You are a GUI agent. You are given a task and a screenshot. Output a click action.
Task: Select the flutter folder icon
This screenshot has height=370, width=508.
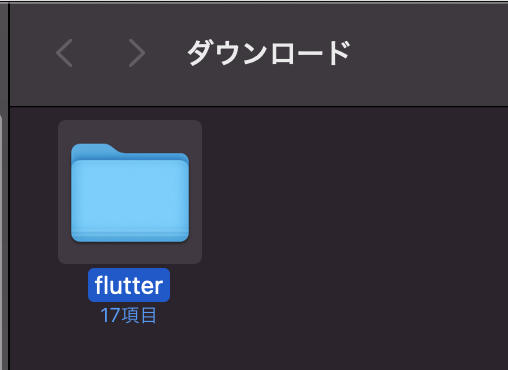[x=130, y=193]
